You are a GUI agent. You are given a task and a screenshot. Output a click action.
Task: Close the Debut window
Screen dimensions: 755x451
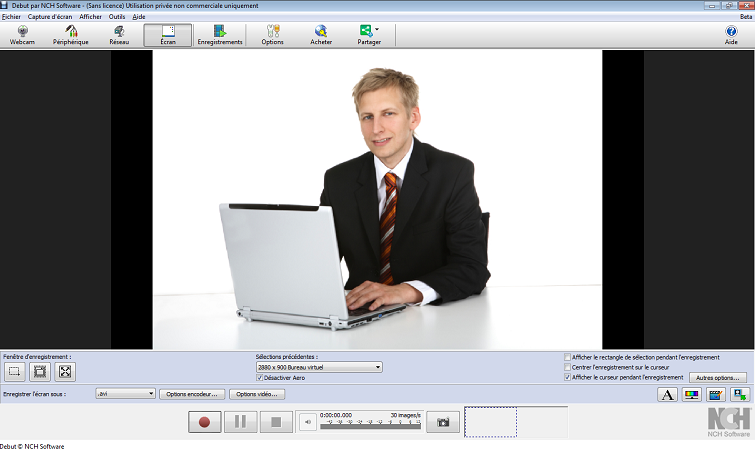click(745, 5)
